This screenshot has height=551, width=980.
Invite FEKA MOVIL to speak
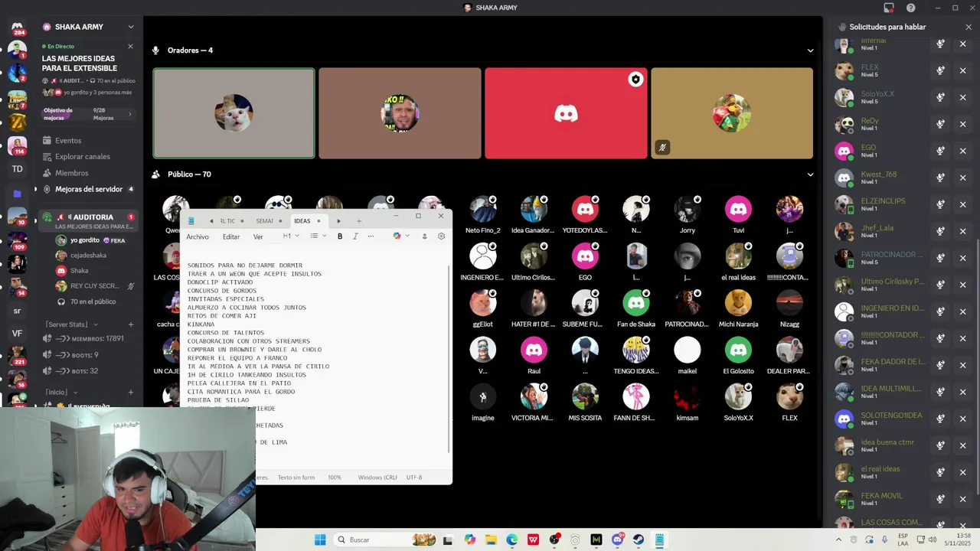click(x=940, y=499)
